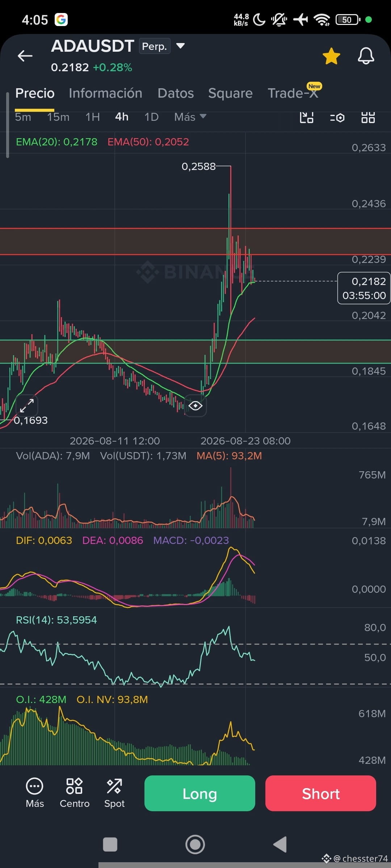The height and width of the screenshot is (868, 391).
Task: Select the 5m timeframe
Action: [x=23, y=117]
